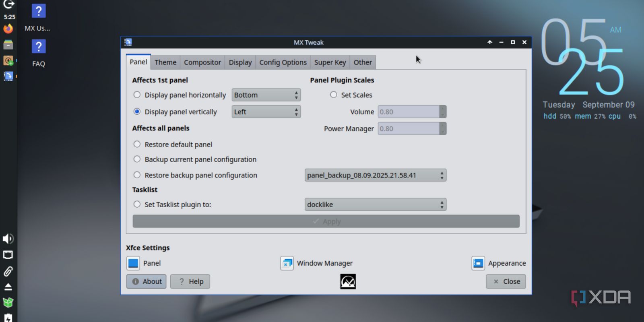
Task: Click the Conky desktop clock widget
Action: point(583,56)
